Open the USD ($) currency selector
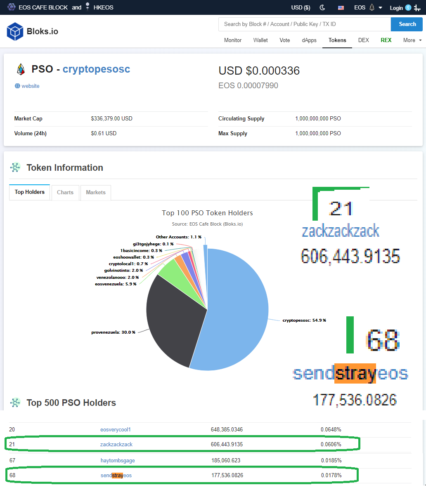Viewport: 426px width, 504px height. (x=301, y=7)
